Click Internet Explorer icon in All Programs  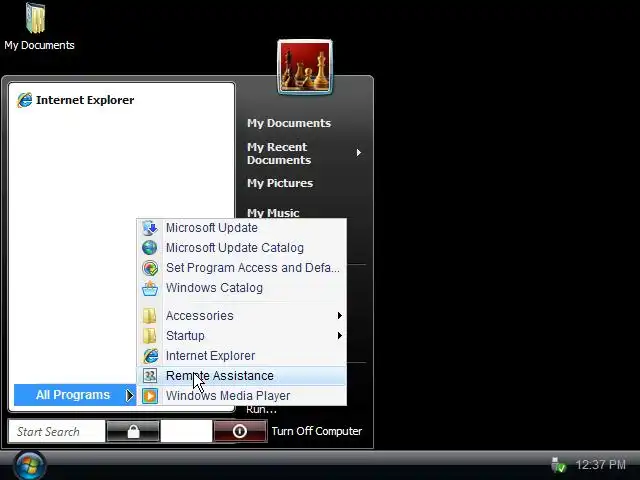(x=150, y=356)
